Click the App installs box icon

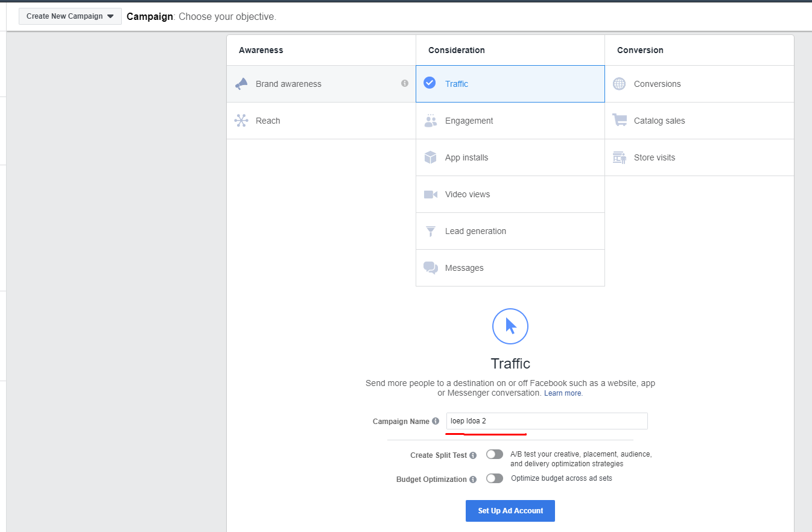pyautogui.click(x=430, y=157)
